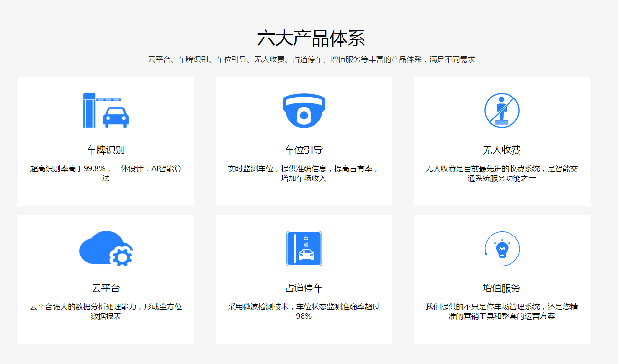Click the 实时监测车位 description text

coord(304,173)
